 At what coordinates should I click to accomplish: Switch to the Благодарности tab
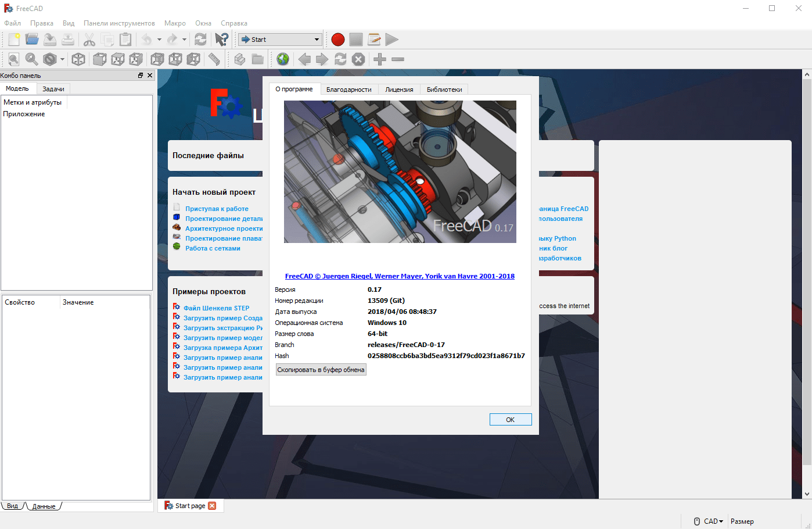coord(348,90)
